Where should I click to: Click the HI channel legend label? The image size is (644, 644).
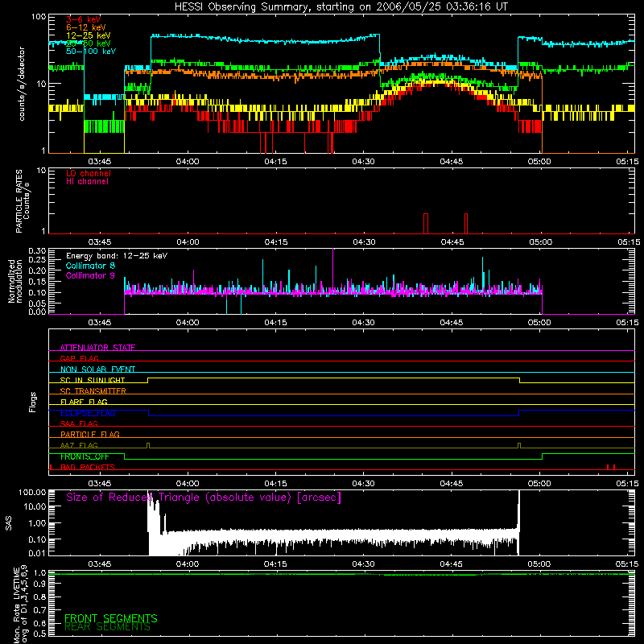[87, 182]
